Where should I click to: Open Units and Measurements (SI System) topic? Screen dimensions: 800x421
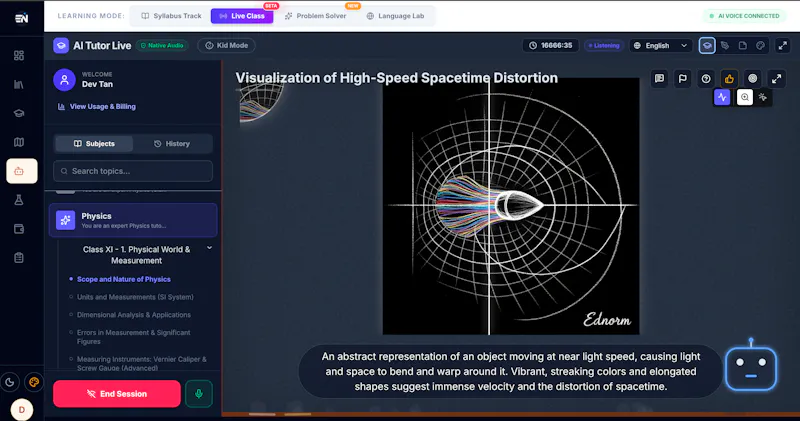[135, 297]
